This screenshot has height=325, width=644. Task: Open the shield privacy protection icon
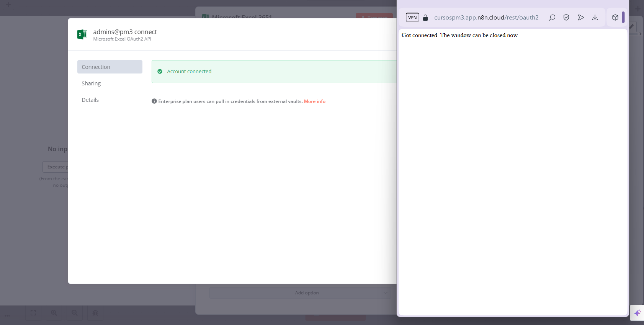tap(566, 18)
